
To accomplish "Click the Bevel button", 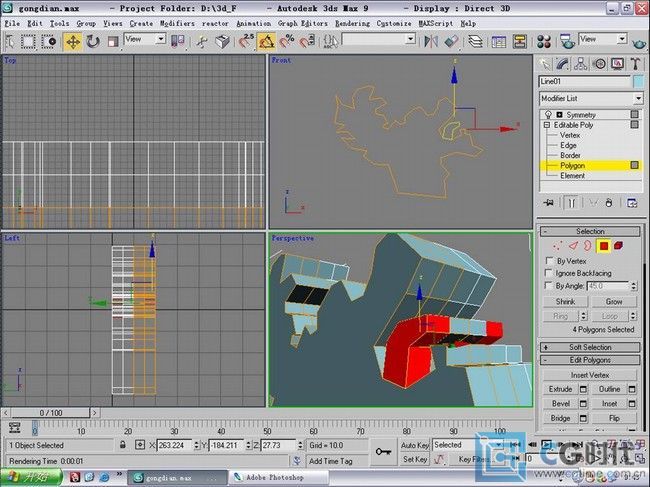I will [x=560, y=404].
